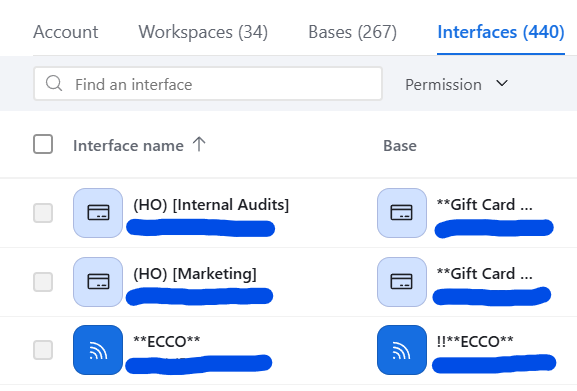This screenshot has height=391, width=577.
Task: Select the Interfaces (440) tab
Action: pyautogui.click(x=500, y=32)
